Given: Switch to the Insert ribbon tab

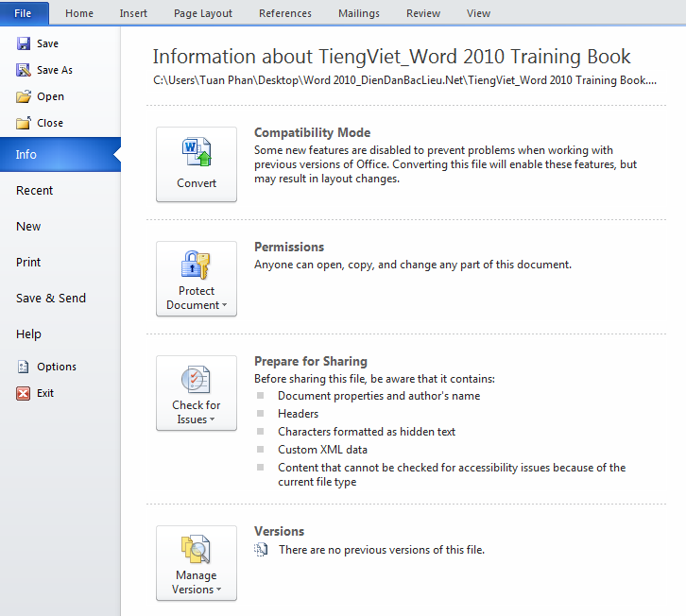Looking at the screenshot, I should (x=133, y=13).
